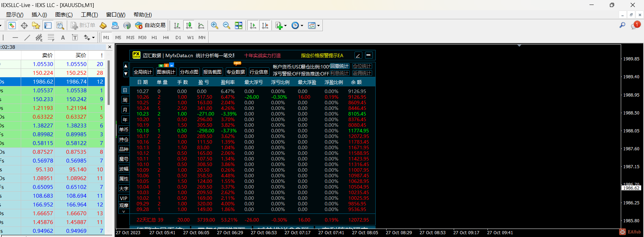Open the 图表统计 chart statistics
Image resolution: width=644 pixels, height=237 pixels.
166,72
